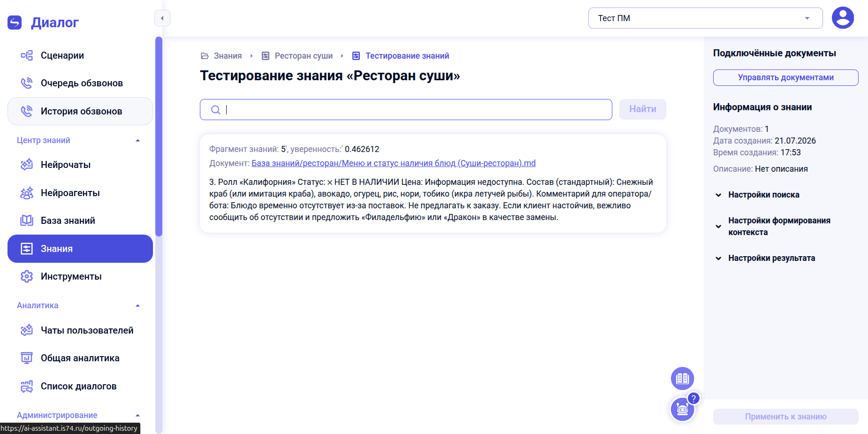Image resolution: width=868 pixels, height=434 pixels.
Task: Open the floating robot assistant button
Action: (x=682, y=409)
